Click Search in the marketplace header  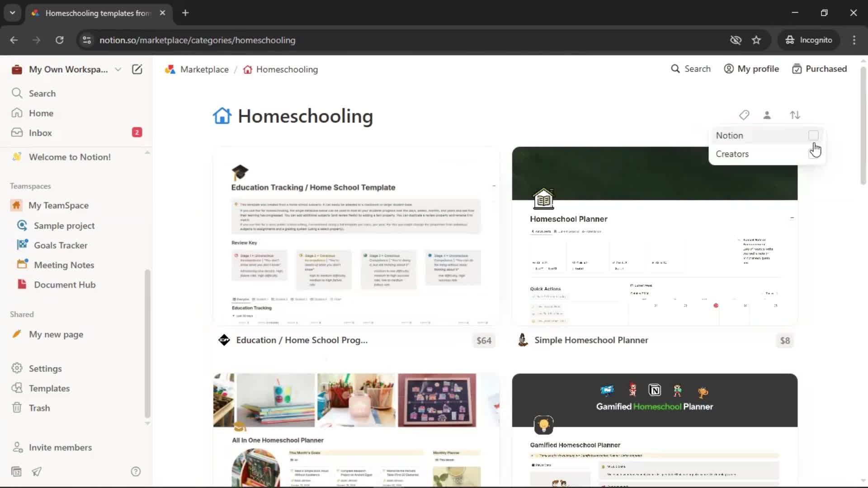(x=691, y=69)
